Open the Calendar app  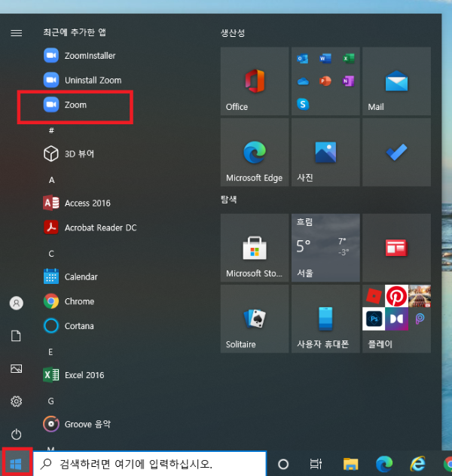pyautogui.click(x=71, y=276)
